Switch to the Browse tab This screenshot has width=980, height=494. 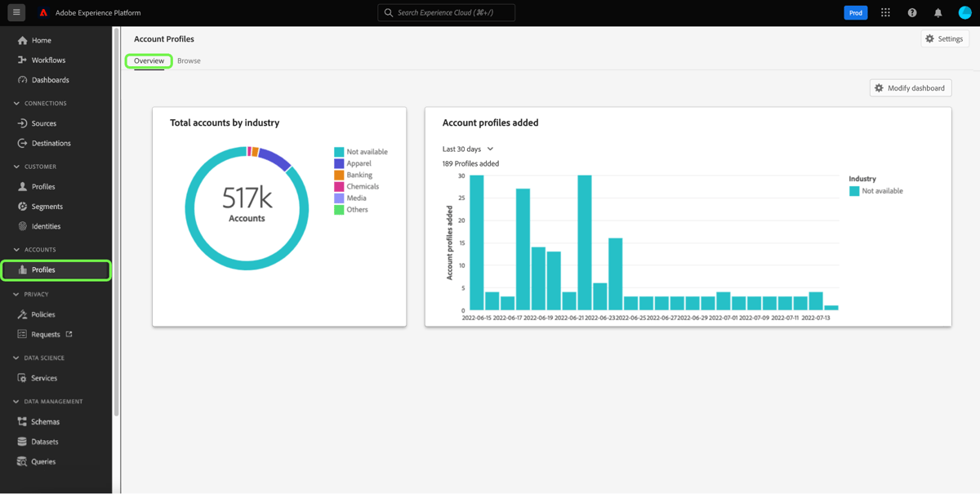pyautogui.click(x=189, y=60)
